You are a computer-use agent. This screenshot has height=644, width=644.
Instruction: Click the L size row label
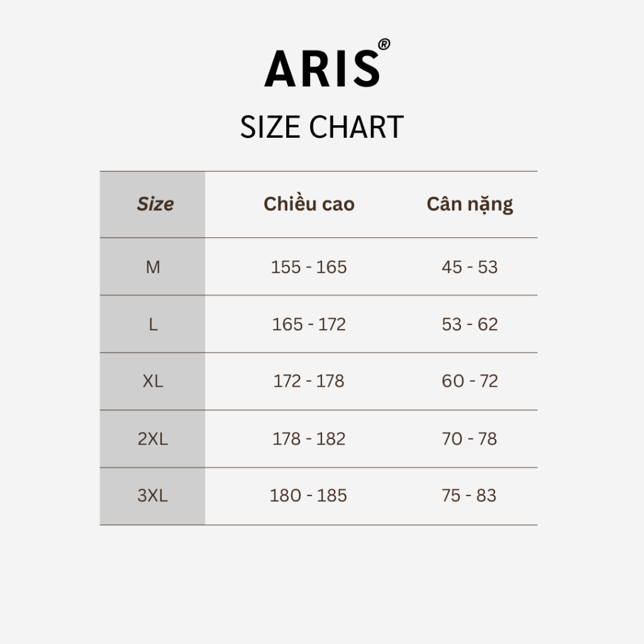[x=153, y=325]
